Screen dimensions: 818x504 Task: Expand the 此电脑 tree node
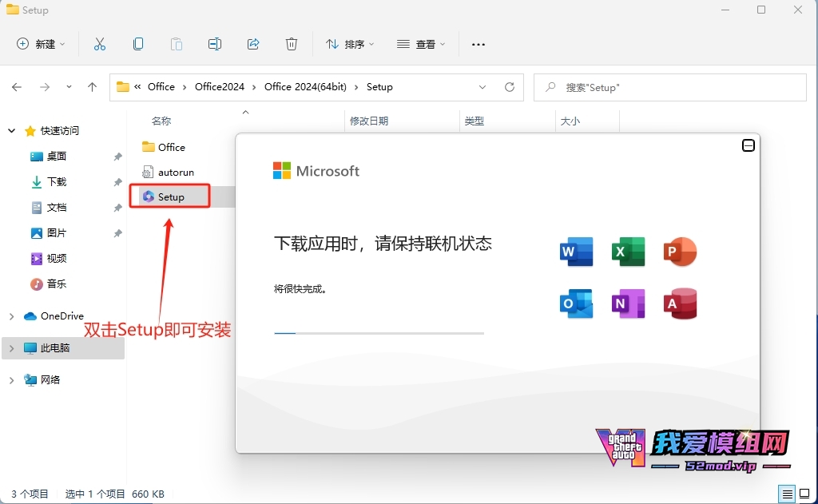[x=11, y=348]
